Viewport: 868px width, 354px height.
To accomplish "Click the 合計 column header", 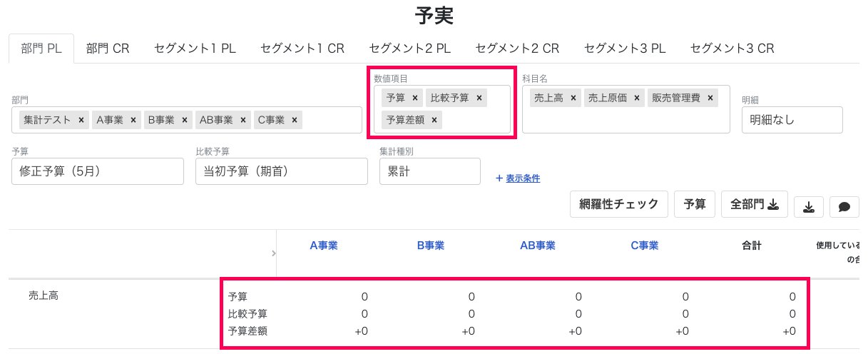I will pos(752,246).
